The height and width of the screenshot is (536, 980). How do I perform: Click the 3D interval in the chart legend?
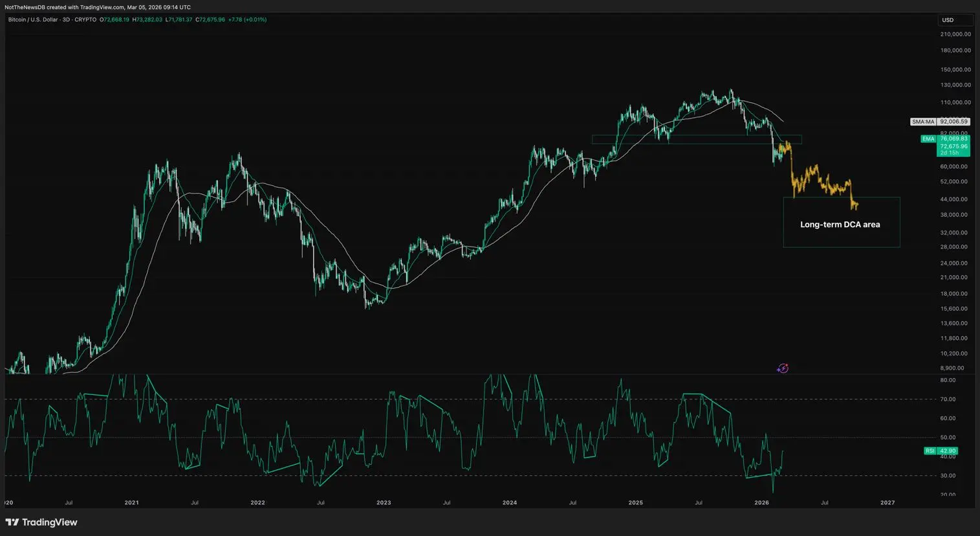click(x=66, y=20)
